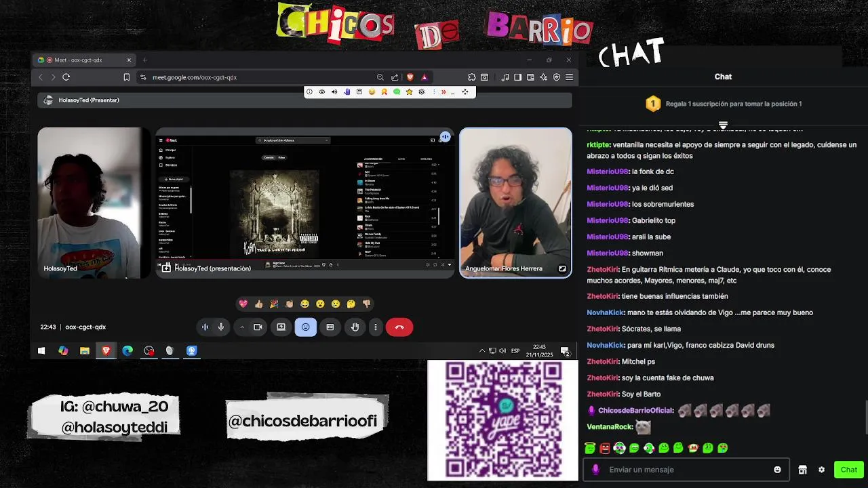Click picture-in-picture icon on Anguelomar tile
This screenshot has height=488, width=868.
pyautogui.click(x=562, y=268)
